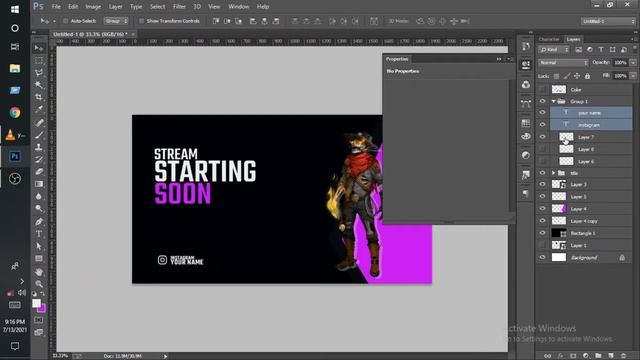Click the Opacity value field
640x360 pixels.
(x=620, y=63)
